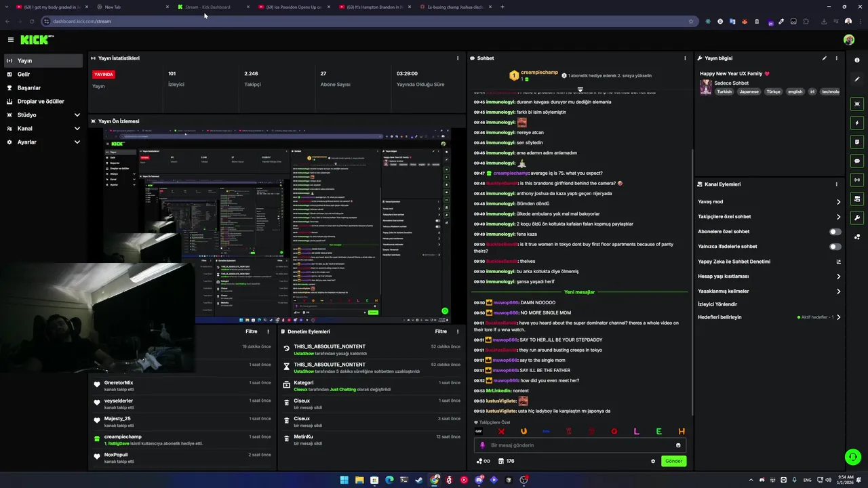This screenshot has height=488, width=868.
Task: Open the hamburger menu next to the Kick logo
Action: point(10,40)
